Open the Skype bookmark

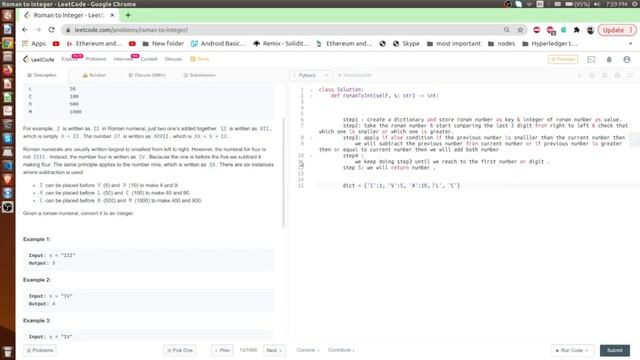(406, 43)
